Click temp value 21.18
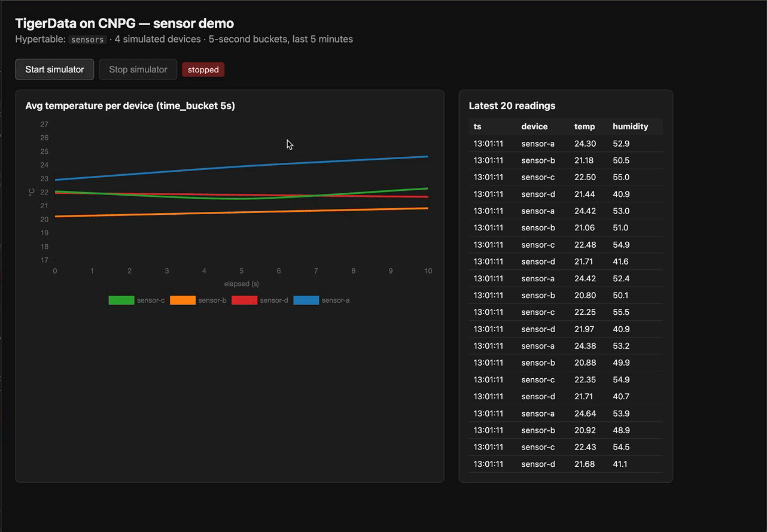767x532 pixels. pyautogui.click(x=584, y=160)
